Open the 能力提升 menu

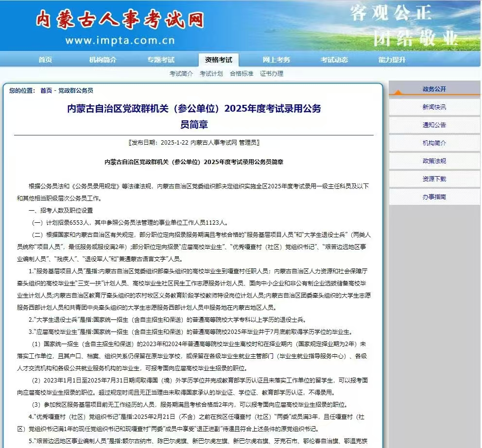click(x=393, y=59)
